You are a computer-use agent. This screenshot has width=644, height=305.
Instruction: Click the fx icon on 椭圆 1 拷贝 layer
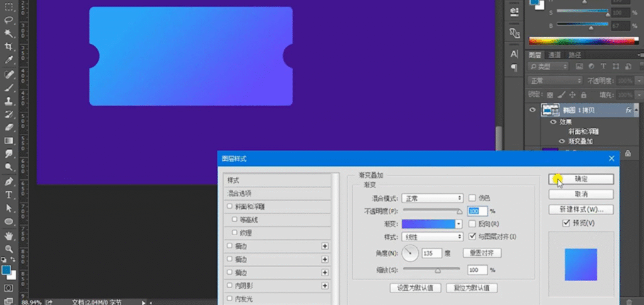(x=628, y=111)
